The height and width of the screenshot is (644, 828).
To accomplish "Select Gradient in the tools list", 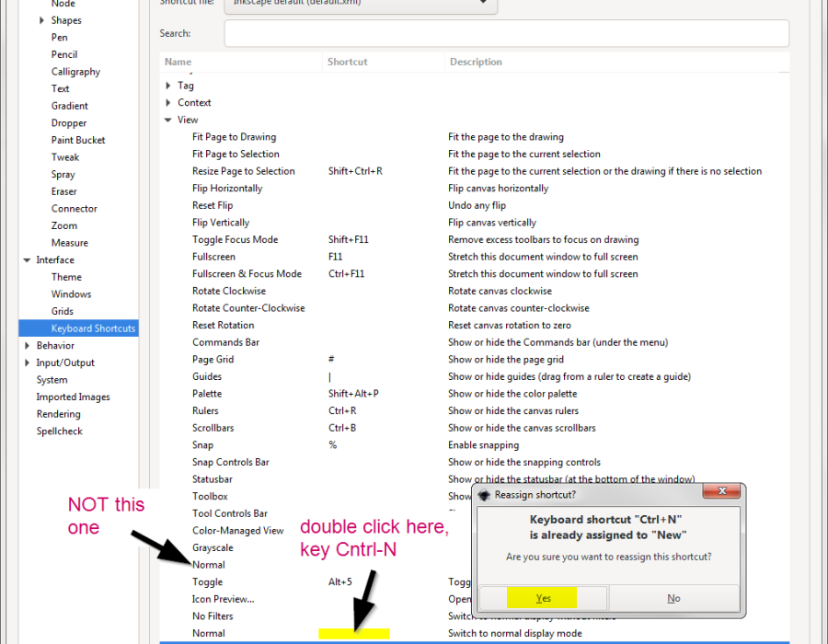I will [70, 106].
